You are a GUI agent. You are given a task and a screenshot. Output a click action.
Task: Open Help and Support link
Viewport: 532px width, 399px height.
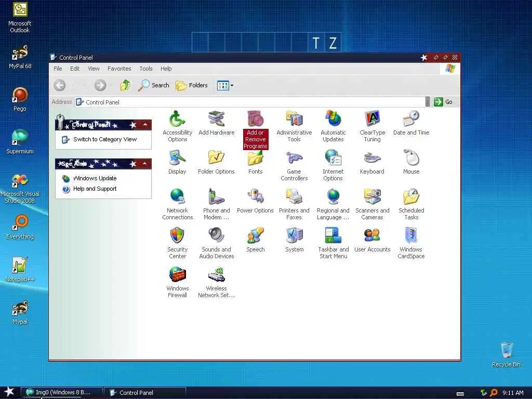pyautogui.click(x=95, y=189)
